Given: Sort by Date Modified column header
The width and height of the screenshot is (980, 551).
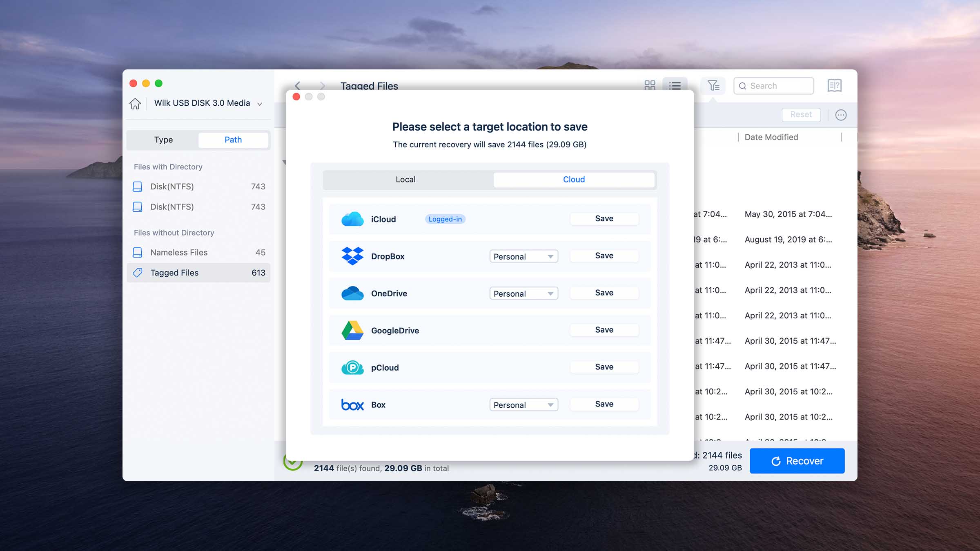Looking at the screenshot, I should pos(771,137).
